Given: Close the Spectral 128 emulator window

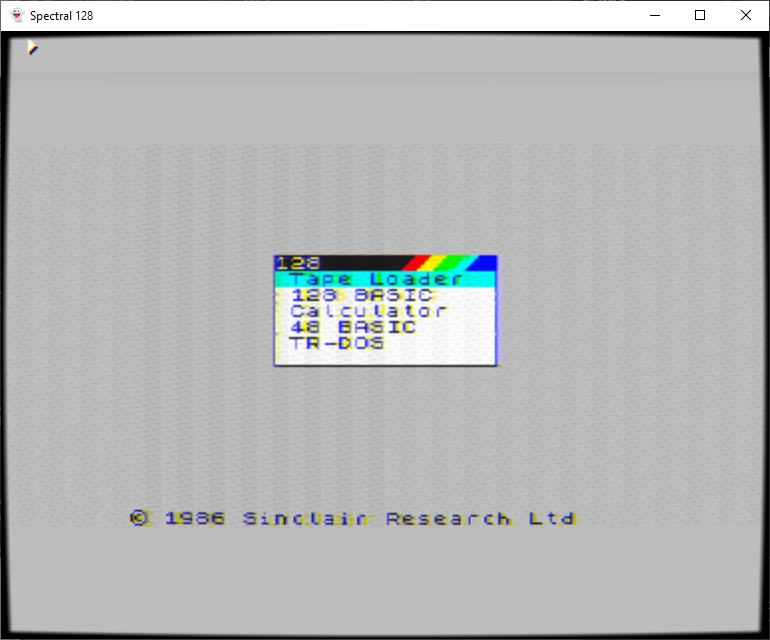Looking at the screenshot, I should point(746,15).
